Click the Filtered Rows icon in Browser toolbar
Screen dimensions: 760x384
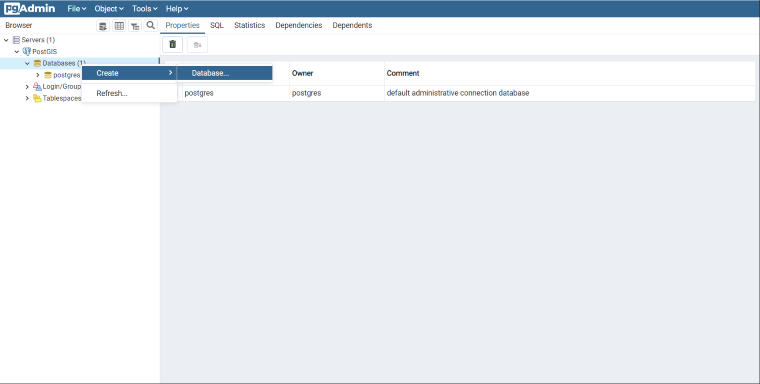(x=135, y=26)
